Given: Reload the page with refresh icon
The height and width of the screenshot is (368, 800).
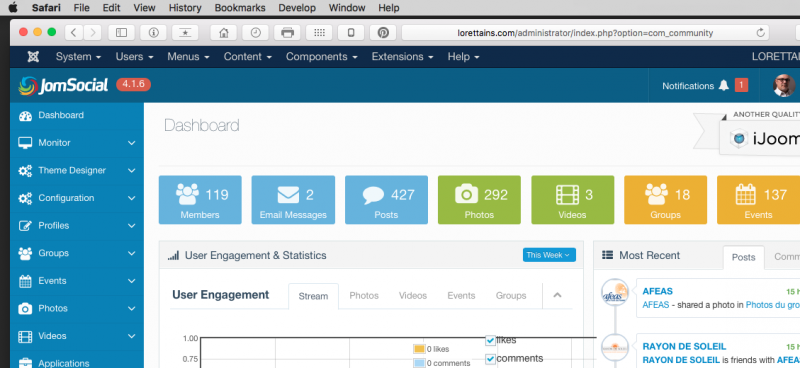Looking at the screenshot, I should pyautogui.click(x=761, y=33).
